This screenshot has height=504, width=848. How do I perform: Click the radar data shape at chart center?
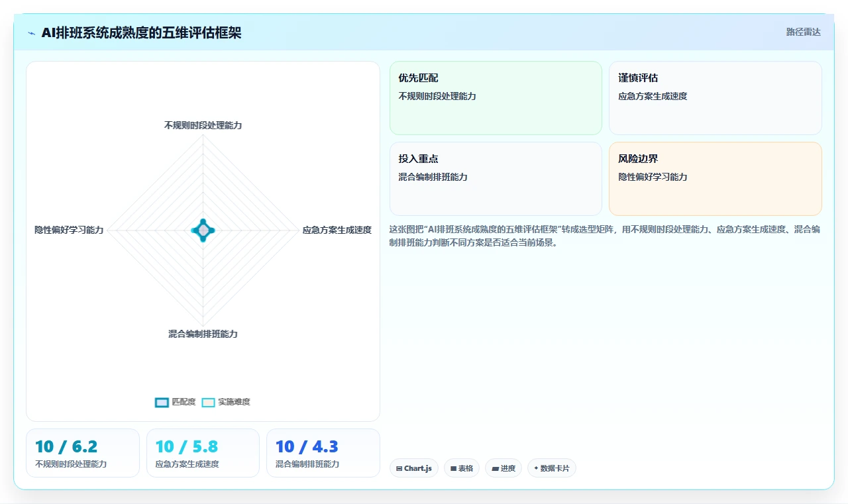pyautogui.click(x=203, y=230)
